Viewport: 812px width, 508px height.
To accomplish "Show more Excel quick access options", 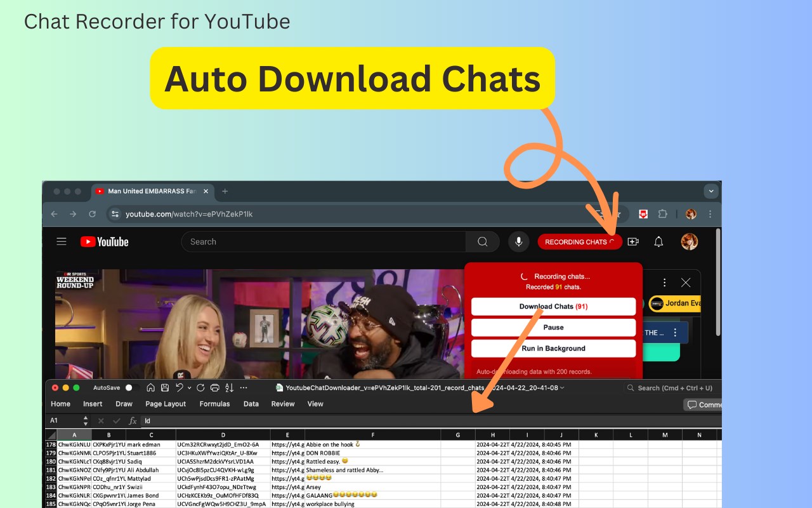I will 244,387.
